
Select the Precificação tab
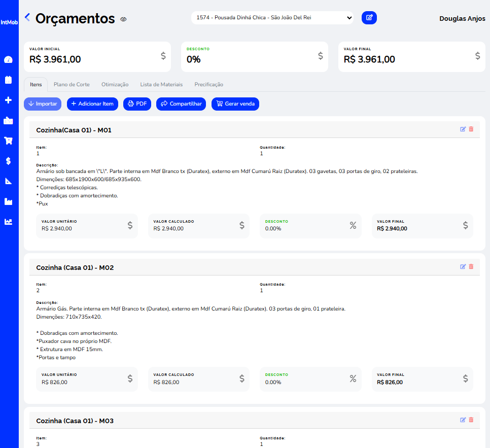[x=208, y=85]
